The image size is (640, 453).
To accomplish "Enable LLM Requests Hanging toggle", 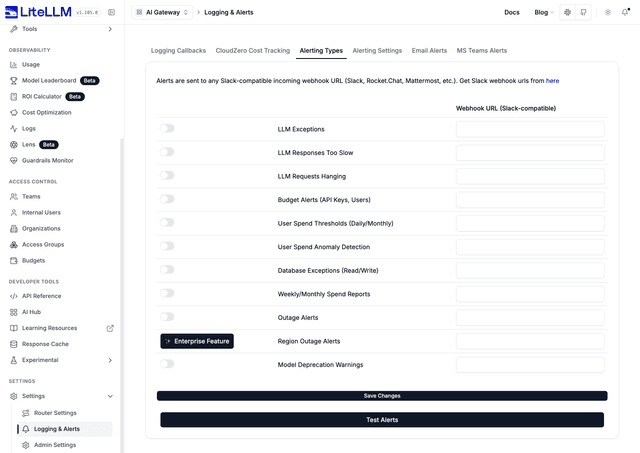I will (167, 175).
